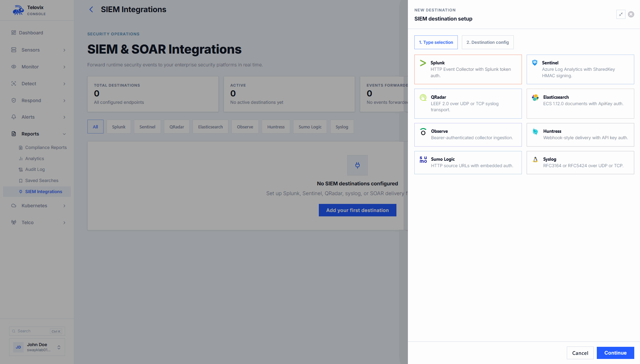Viewport: 640px width, 364px height.
Task: Expand the Respond menu chevron
Action: click(64, 101)
